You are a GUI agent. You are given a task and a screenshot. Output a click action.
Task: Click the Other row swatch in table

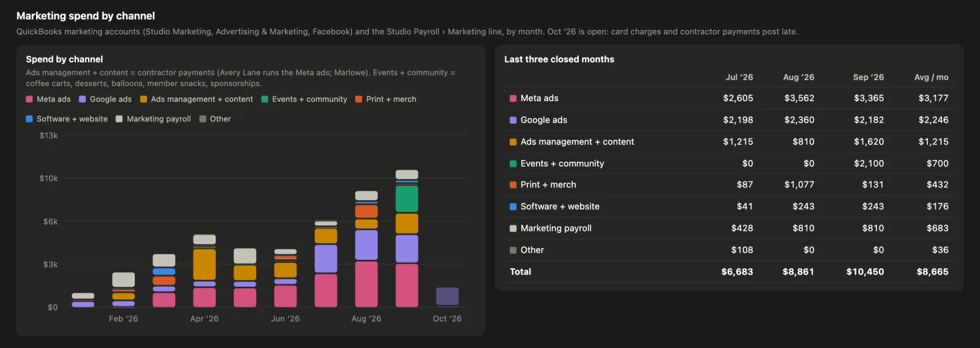click(513, 250)
